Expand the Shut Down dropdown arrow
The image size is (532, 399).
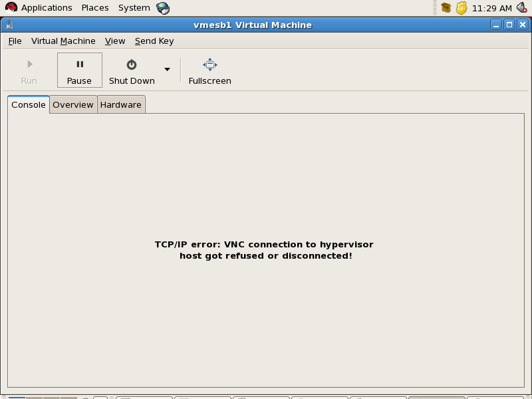[167, 70]
